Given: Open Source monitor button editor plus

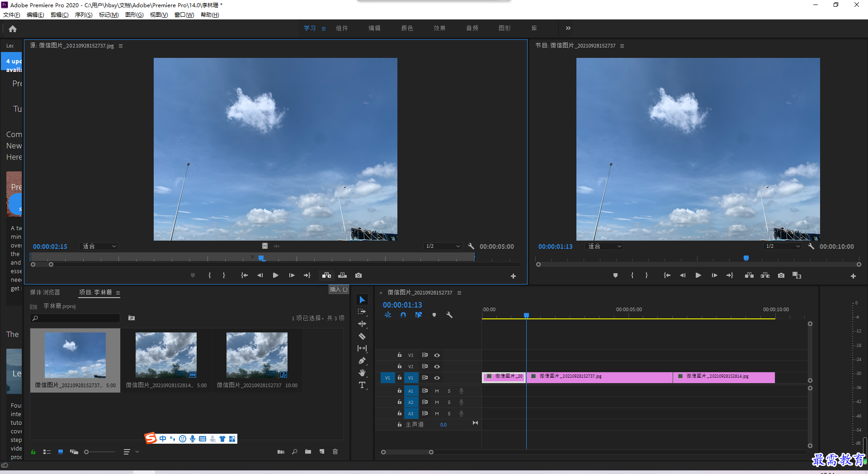Looking at the screenshot, I should click(513, 276).
